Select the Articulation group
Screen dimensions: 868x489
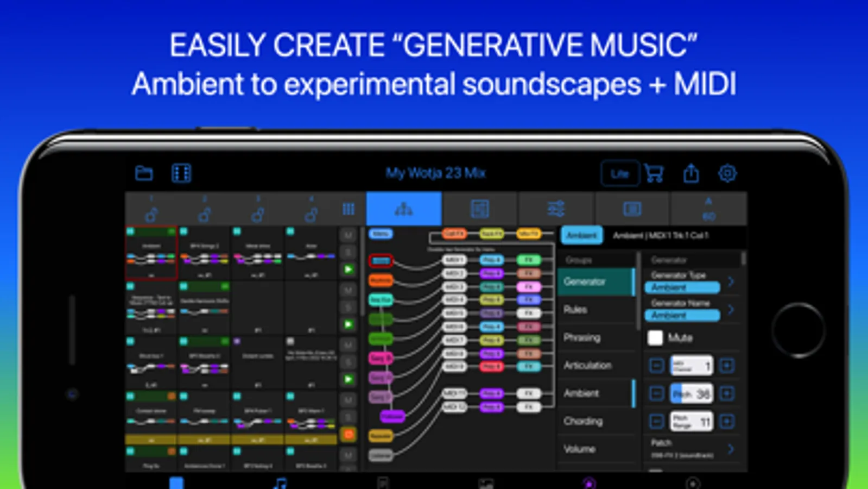pyautogui.click(x=596, y=365)
